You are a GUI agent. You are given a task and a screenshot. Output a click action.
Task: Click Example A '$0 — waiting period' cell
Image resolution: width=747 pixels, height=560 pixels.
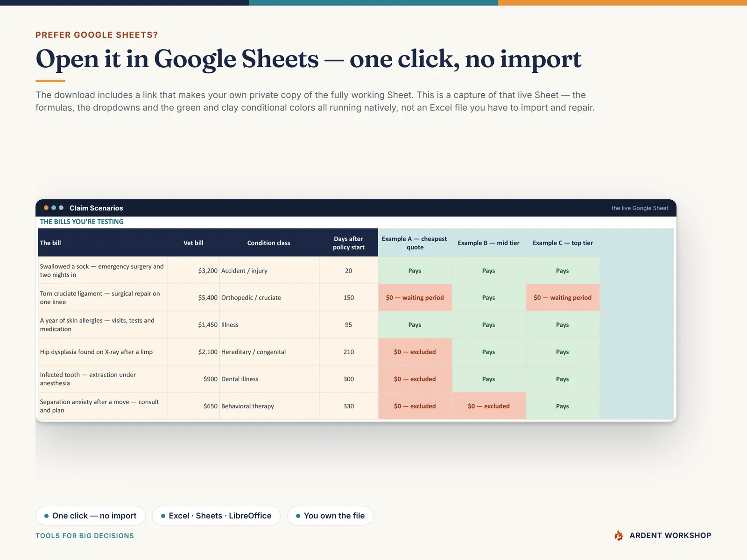click(x=415, y=298)
